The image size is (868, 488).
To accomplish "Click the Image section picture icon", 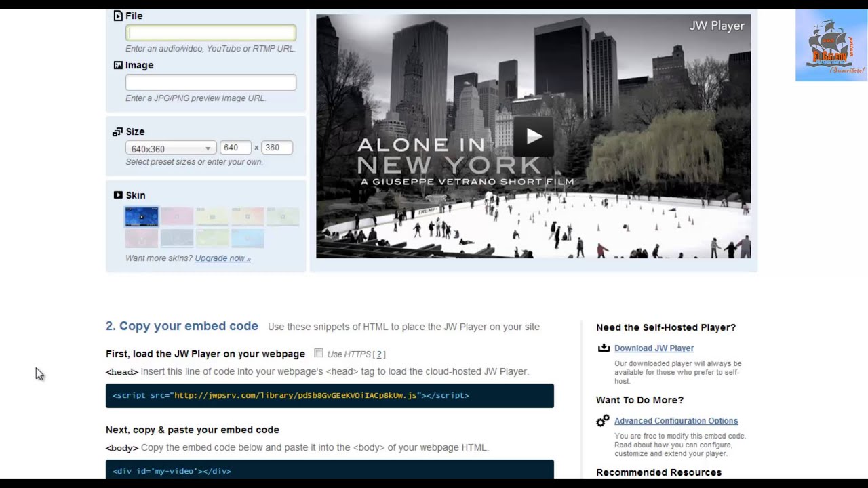I will (x=118, y=65).
